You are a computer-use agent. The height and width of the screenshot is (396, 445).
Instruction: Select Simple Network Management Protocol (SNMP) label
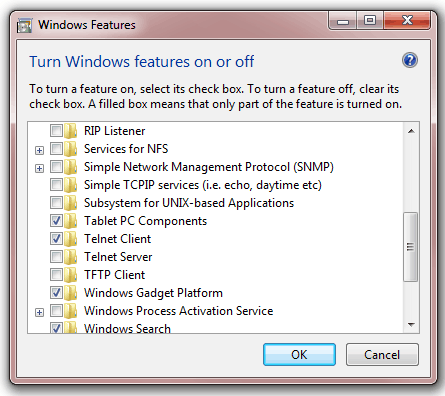click(209, 167)
